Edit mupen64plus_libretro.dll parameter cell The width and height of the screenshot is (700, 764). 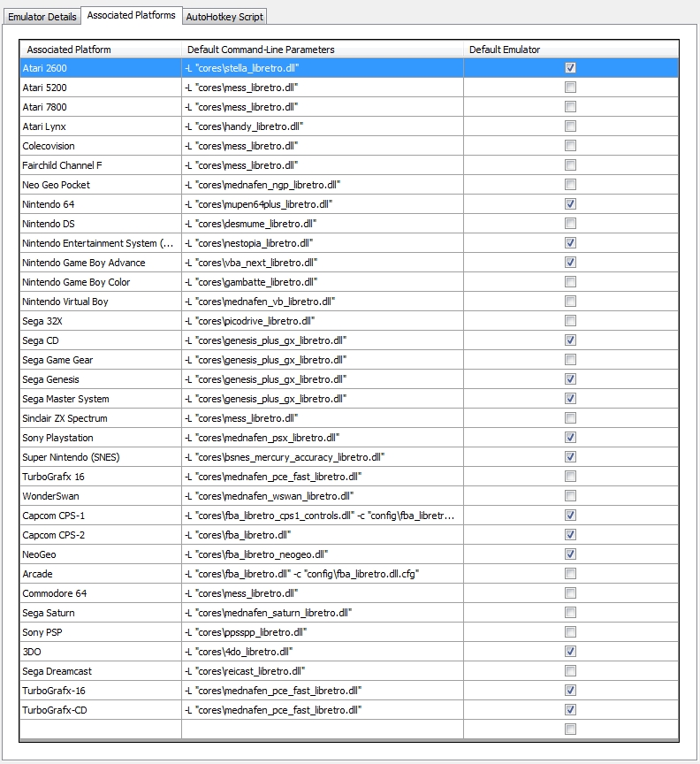click(x=323, y=203)
